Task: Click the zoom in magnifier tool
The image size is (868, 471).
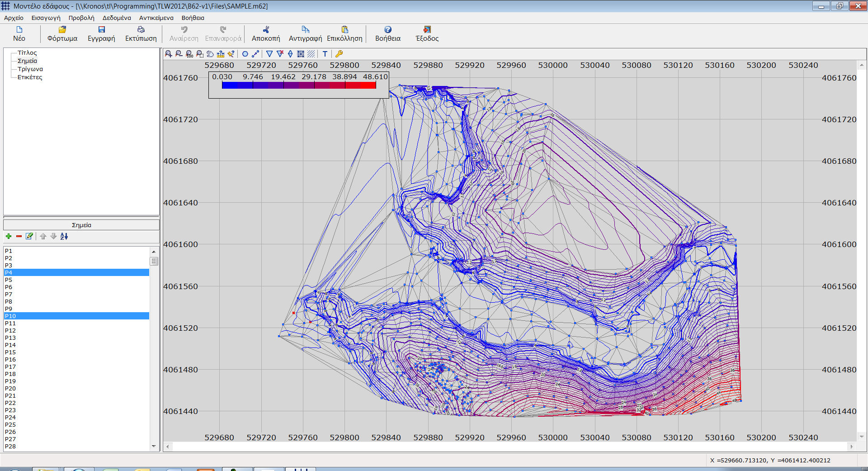Action: [x=168, y=54]
